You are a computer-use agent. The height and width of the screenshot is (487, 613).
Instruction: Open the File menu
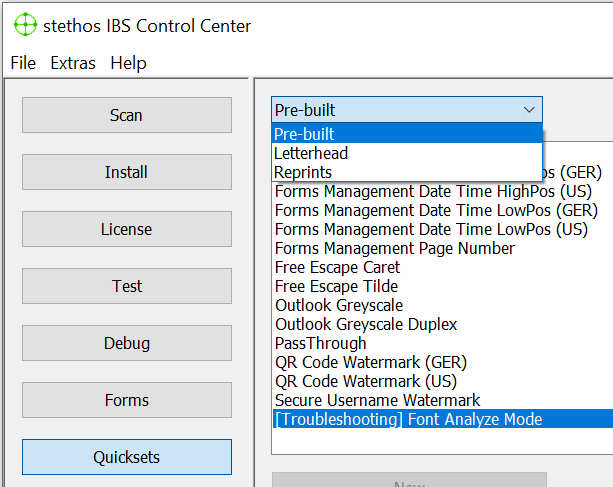[x=23, y=63]
